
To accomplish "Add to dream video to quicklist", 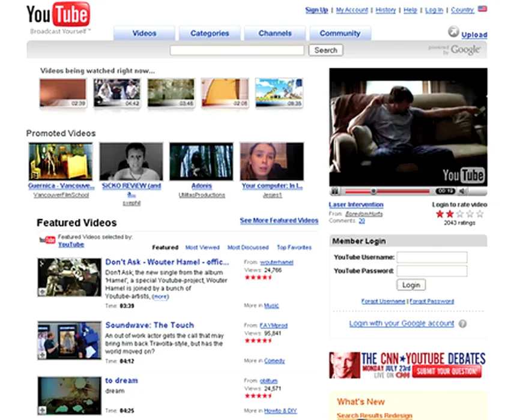I will [x=42, y=410].
